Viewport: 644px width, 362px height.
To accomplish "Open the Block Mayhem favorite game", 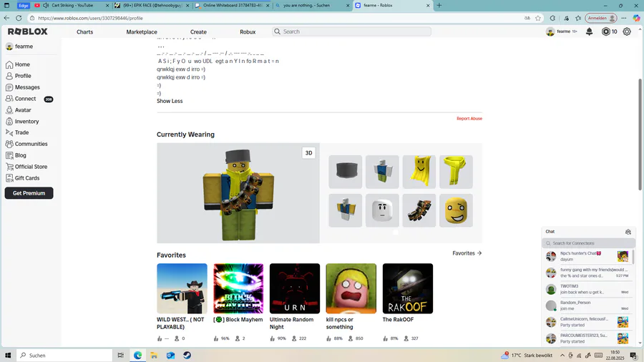I will tap(238, 288).
